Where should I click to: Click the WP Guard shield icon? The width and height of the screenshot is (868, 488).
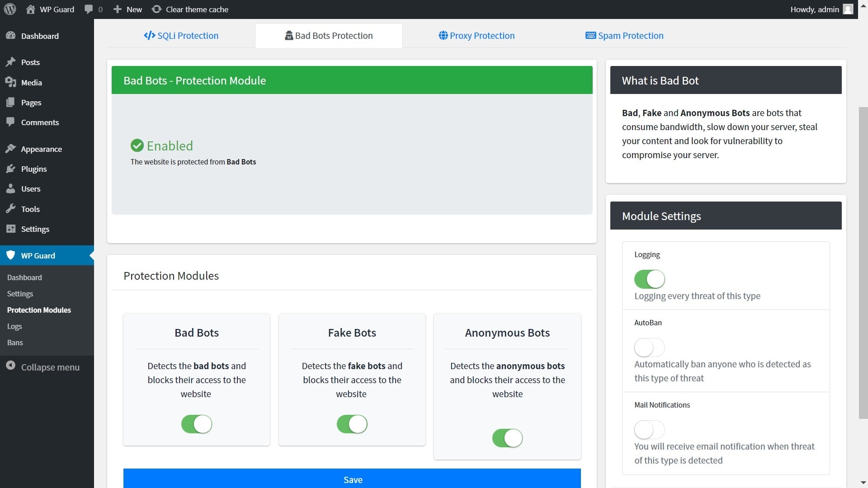11,255
